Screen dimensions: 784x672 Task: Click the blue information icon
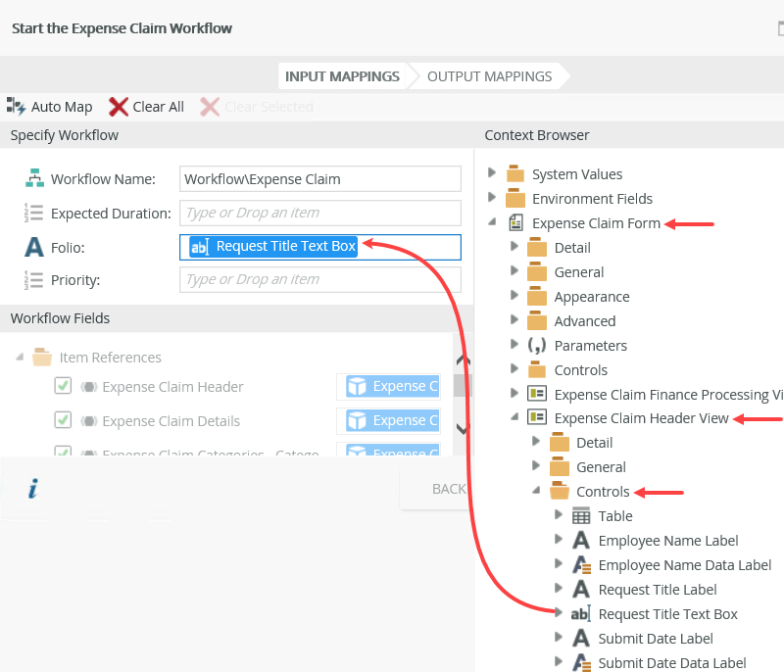(32, 489)
